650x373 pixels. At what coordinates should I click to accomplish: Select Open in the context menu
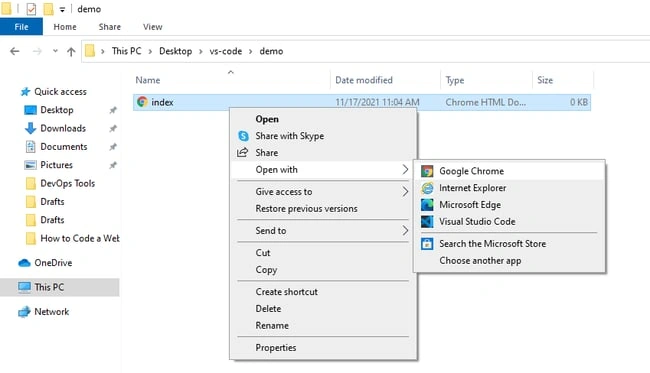point(323,119)
